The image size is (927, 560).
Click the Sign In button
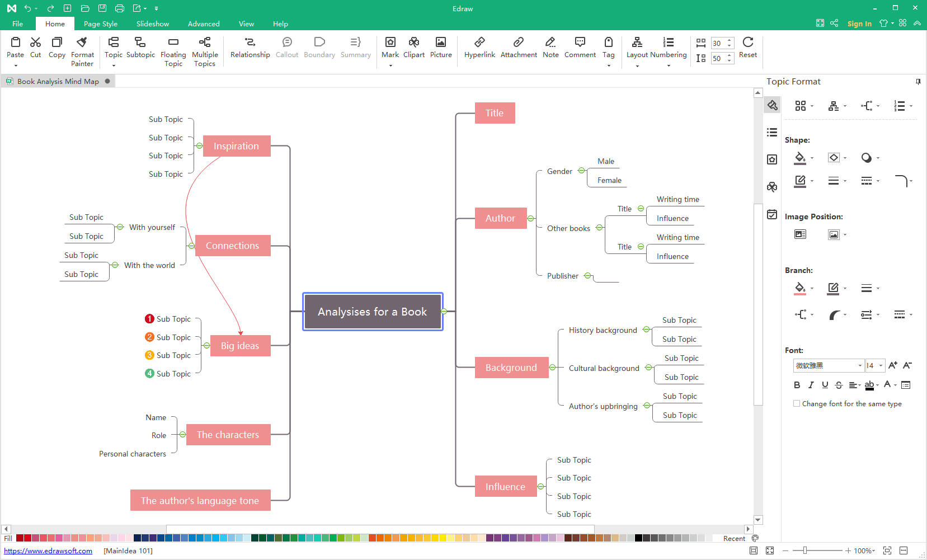tap(859, 24)
